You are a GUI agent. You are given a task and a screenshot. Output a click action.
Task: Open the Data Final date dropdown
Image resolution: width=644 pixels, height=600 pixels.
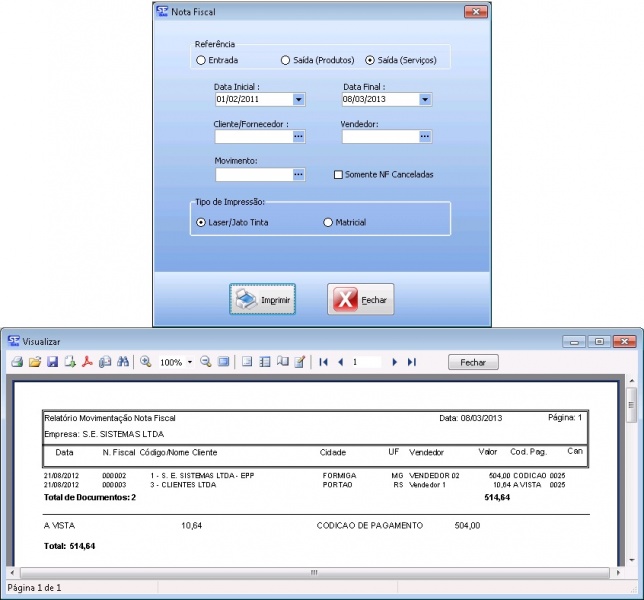pyautogui.click(x=425, y=100)
